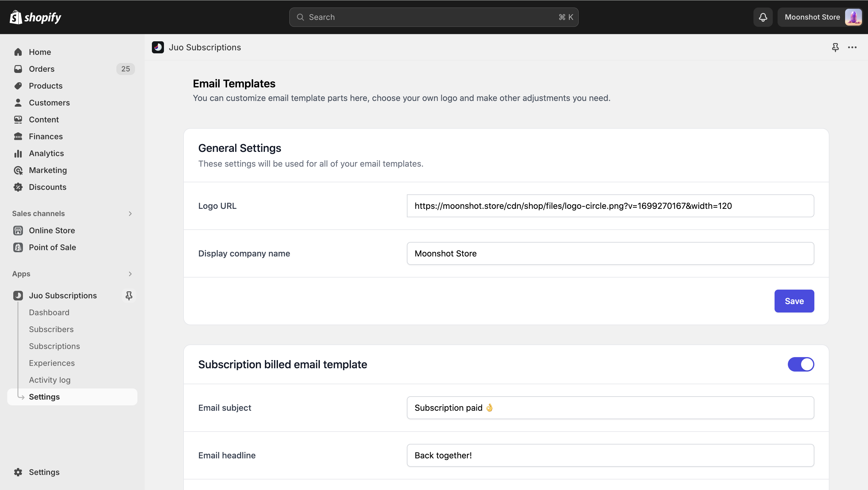Toggle the Subscription billed email template
The width and height of the screenshot is (868, 490).
801,364
